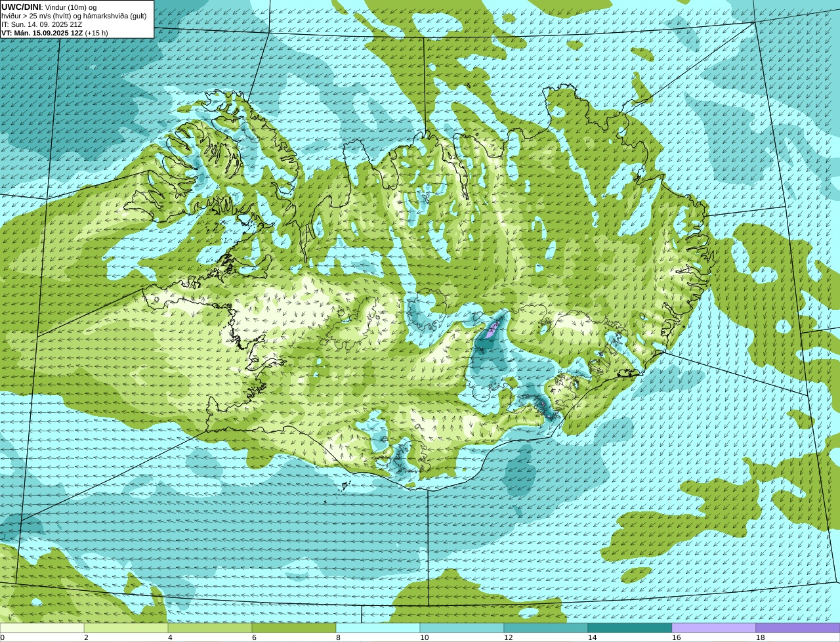Click the purple legend swatch above 18 m/s

tap(798, 628)
